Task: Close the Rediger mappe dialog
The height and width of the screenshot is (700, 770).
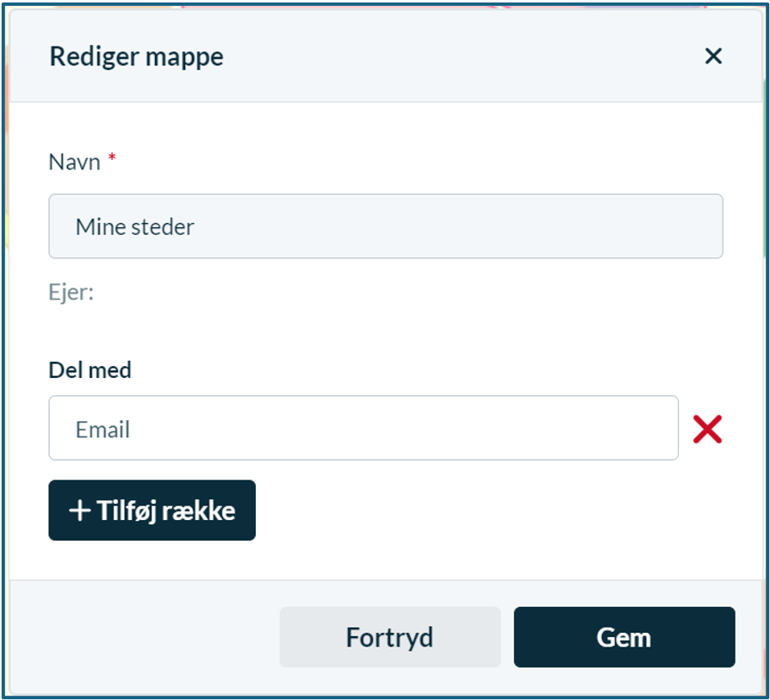Action: 713,56
